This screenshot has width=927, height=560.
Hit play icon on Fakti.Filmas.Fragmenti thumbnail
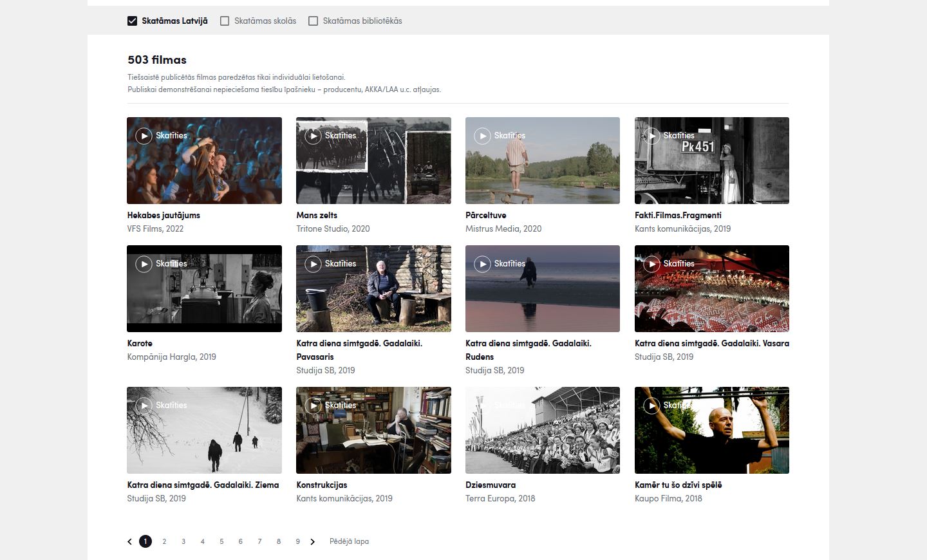(x=651, y=136)
